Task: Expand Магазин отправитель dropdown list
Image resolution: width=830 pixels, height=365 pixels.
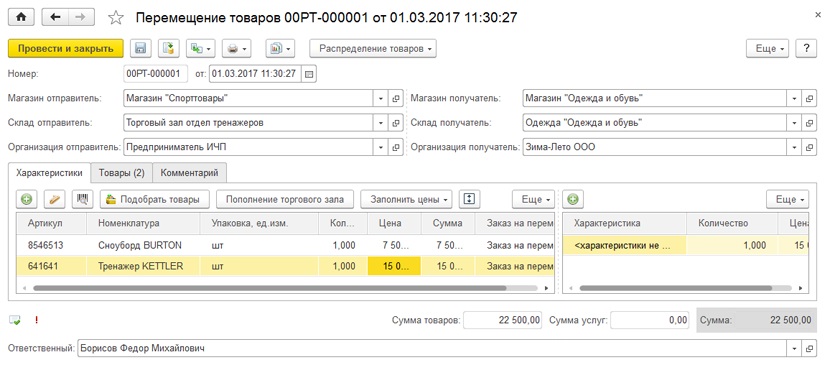Action: coord(381,98)
